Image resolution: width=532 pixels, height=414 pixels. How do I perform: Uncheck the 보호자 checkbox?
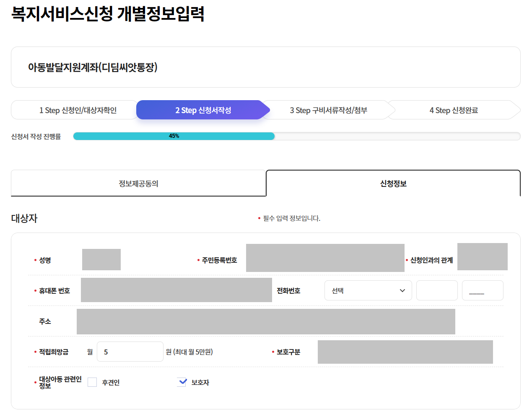pos(182,382)
